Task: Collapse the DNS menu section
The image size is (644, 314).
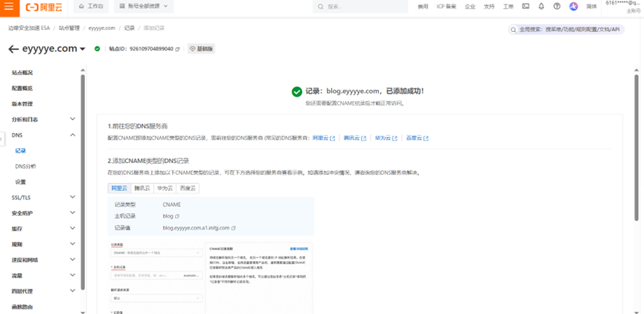Action: click(x=73, y=135)
